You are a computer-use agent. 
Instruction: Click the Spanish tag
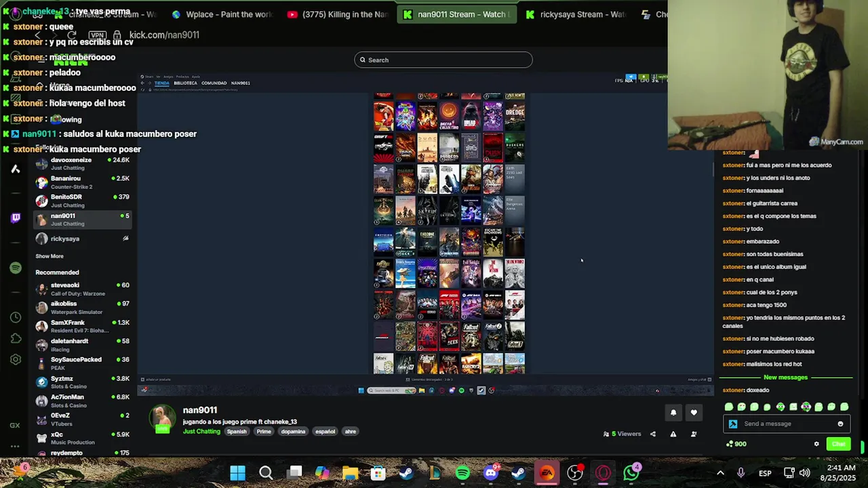(237, 432)
